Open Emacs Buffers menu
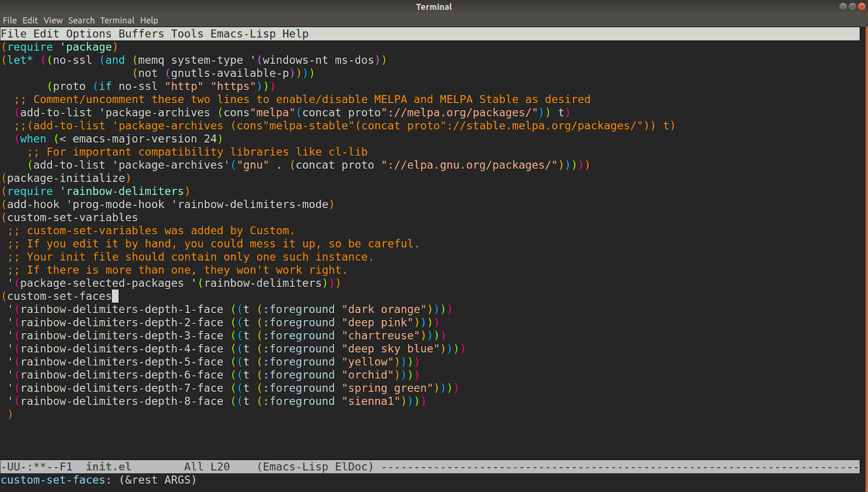Screen dimensions: 868x492 pos(141,34)
